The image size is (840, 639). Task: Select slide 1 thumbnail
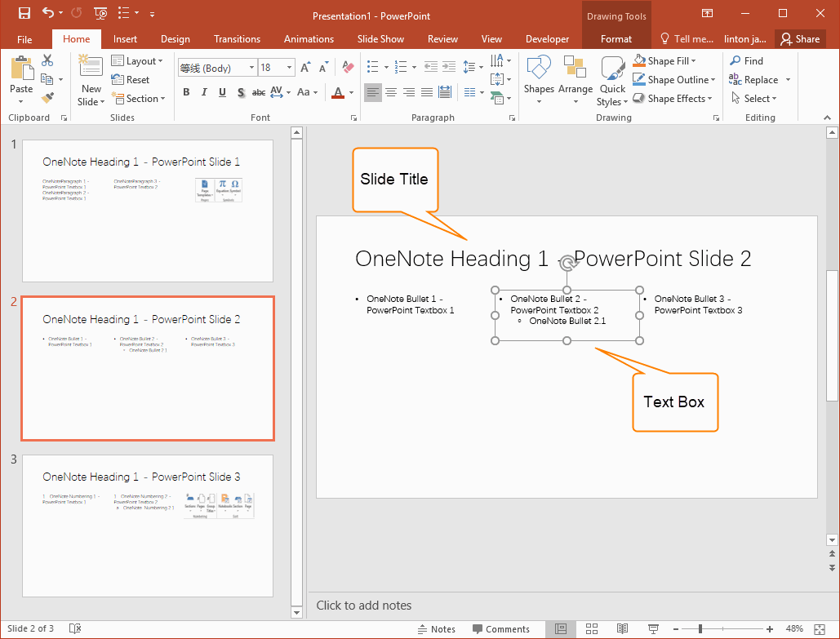148,211
